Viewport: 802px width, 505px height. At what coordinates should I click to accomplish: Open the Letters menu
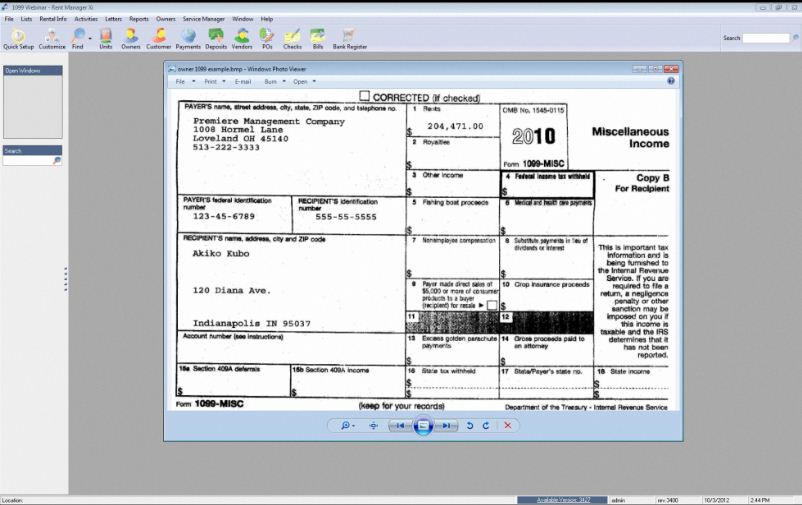[x=114, y=19]
